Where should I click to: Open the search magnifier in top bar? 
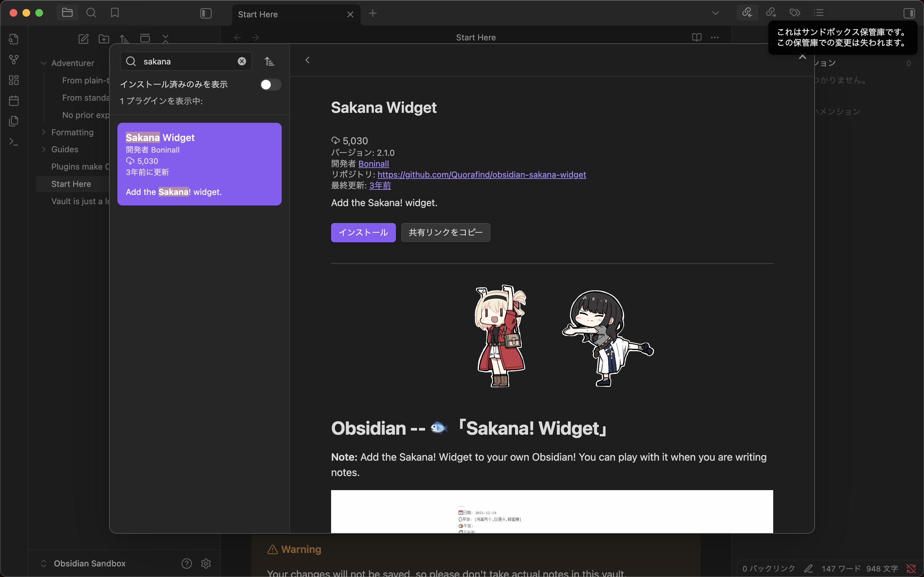coord(91,13)
